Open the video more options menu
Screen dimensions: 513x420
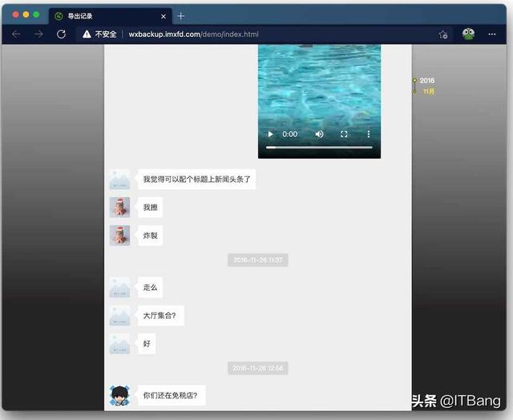point(369,134)
